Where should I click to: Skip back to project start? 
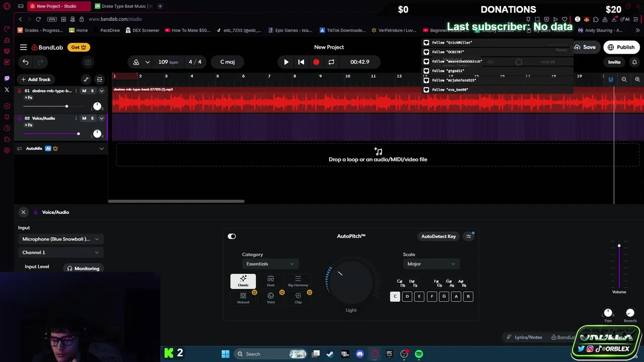click(301, 62)
